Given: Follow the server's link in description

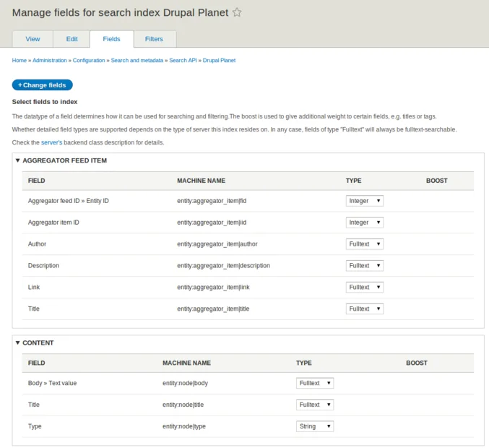Looking at the screenshot, I should click(52, 142).
